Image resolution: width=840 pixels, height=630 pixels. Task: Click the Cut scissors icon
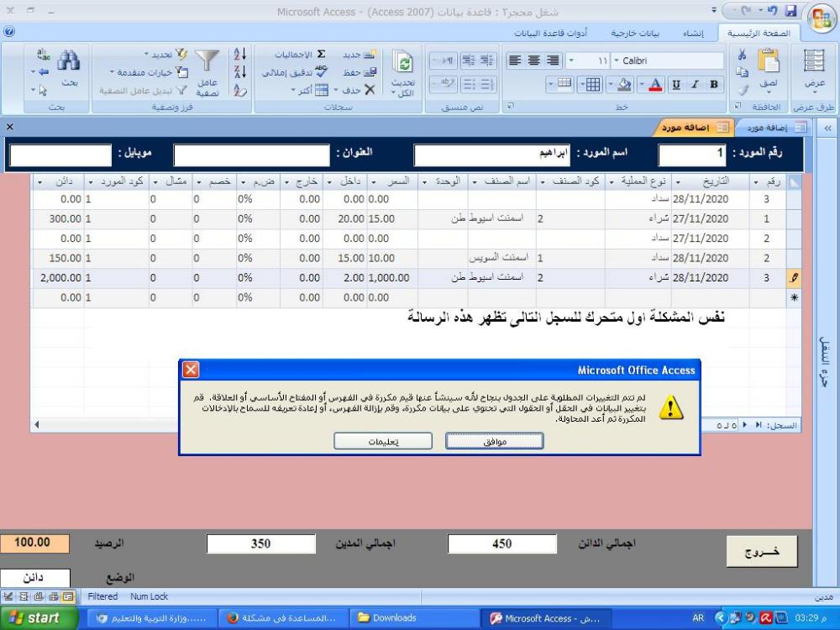tap(742, 54)
